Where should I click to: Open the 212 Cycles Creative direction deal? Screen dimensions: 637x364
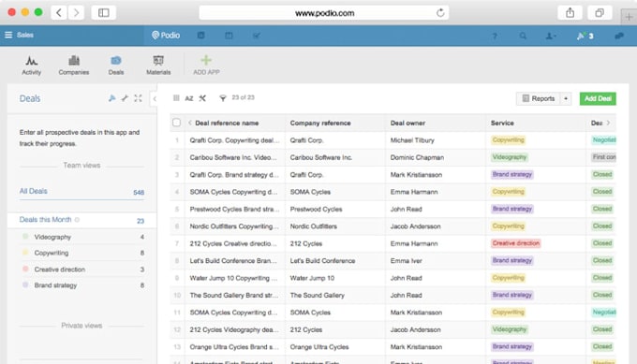tap(233, 243)
